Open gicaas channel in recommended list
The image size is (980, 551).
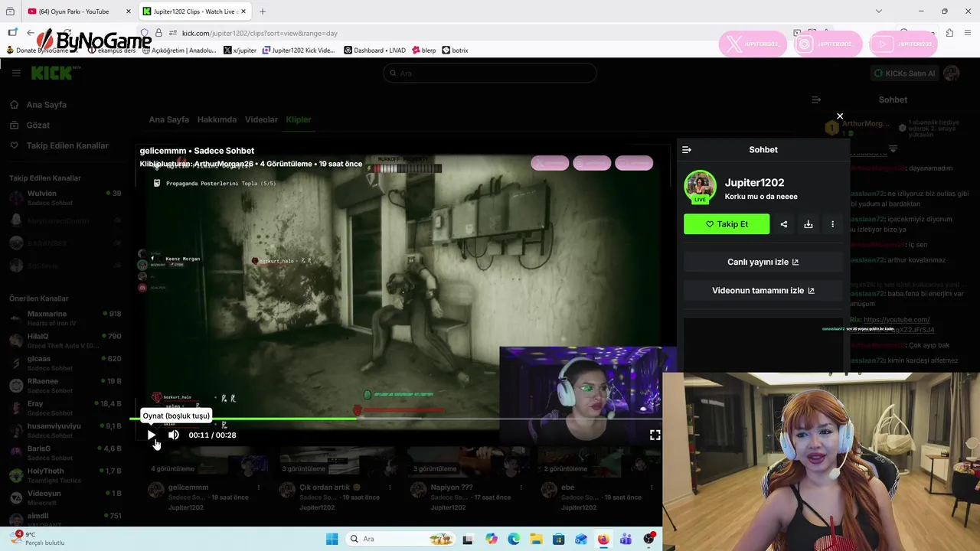65,363
